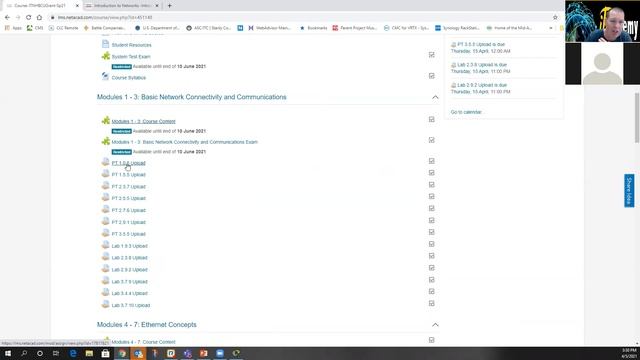Open the Windows Start menu
Viewport: 640px width, 360px height.
click(7, 353)
